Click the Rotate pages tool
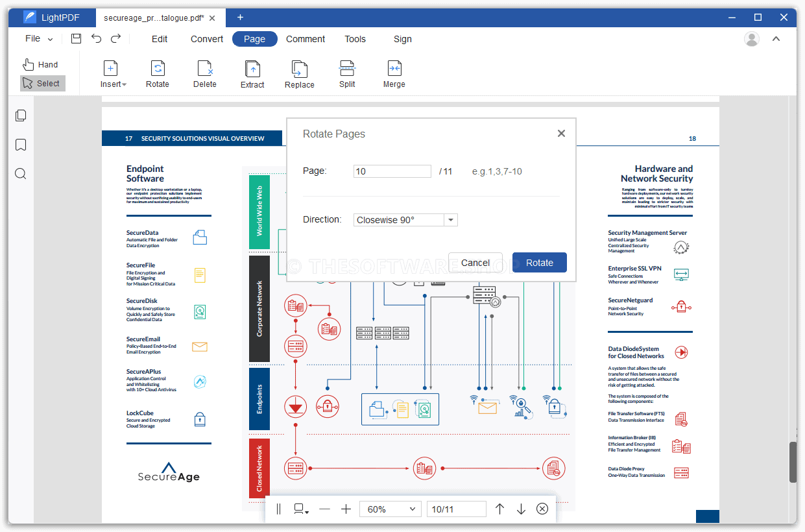Viewport: 805px width, 532px height. click(x=158, y=75)
